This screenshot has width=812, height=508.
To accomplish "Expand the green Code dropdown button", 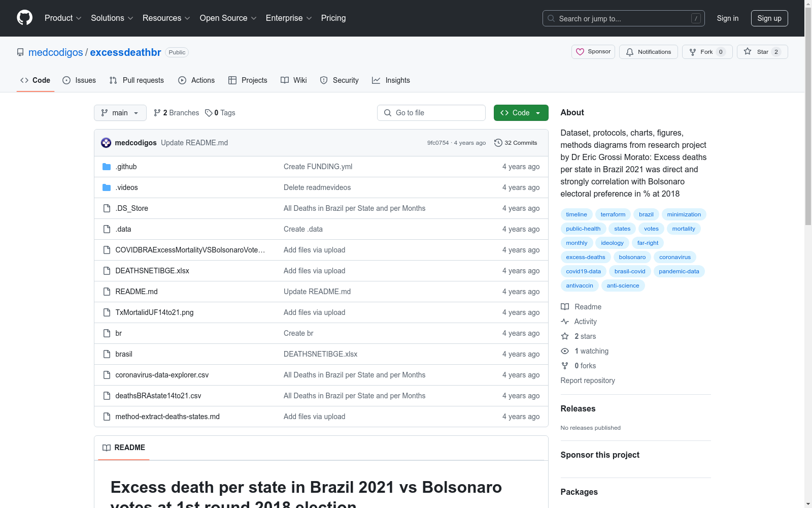I will (x=521, y=113).
